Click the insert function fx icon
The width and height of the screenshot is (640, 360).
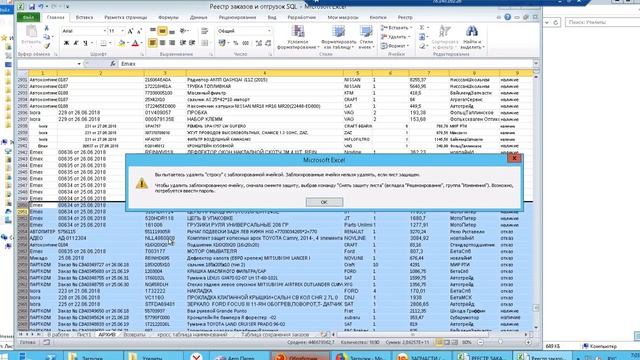pos(113,64)
